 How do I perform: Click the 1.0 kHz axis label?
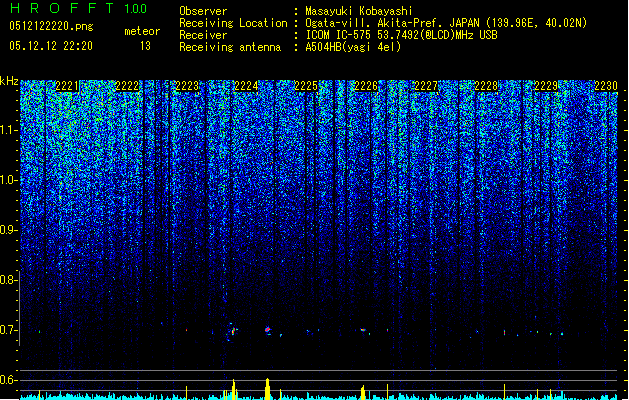coord(8,180)
